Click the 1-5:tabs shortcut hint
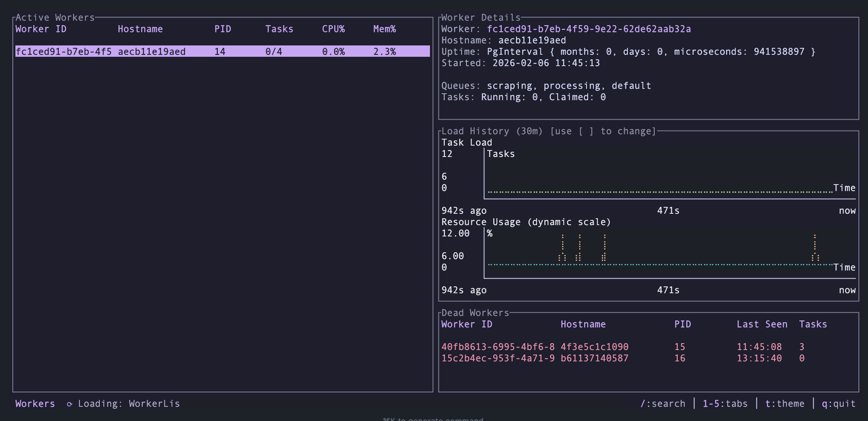 click(725, 404)
